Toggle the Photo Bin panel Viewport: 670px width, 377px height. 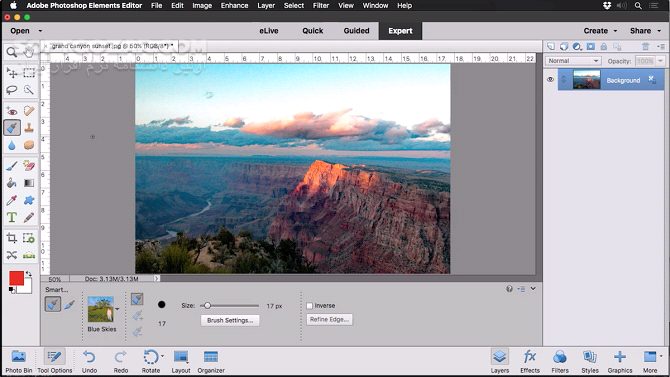pyautogui.click(x=19, y=361)
